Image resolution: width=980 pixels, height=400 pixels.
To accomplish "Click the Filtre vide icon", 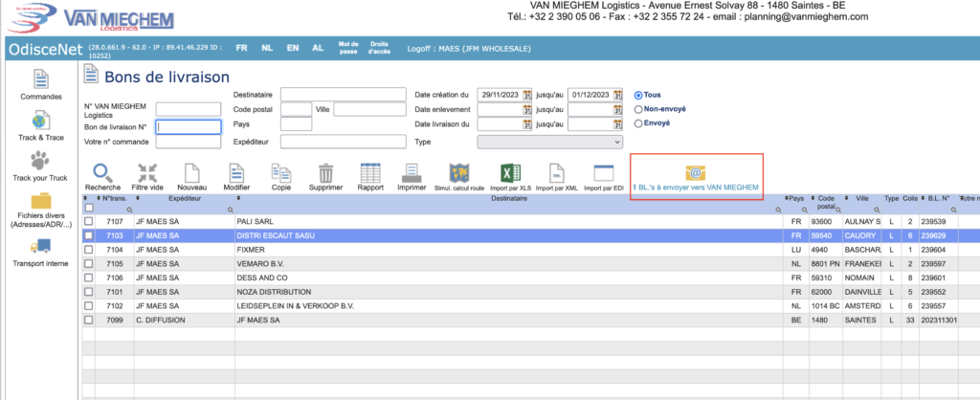I will [147, 173].
